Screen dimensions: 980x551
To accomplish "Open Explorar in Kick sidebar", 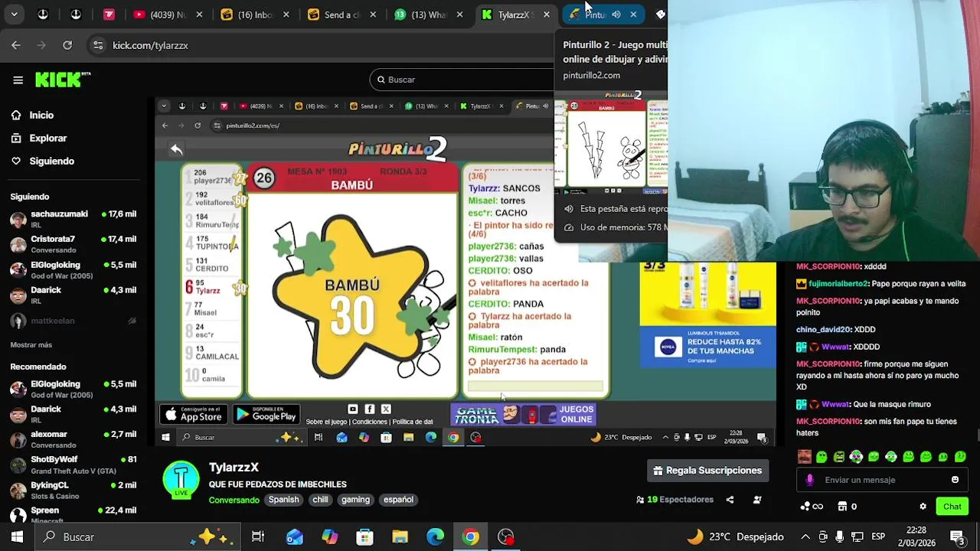I will [47, 138].
